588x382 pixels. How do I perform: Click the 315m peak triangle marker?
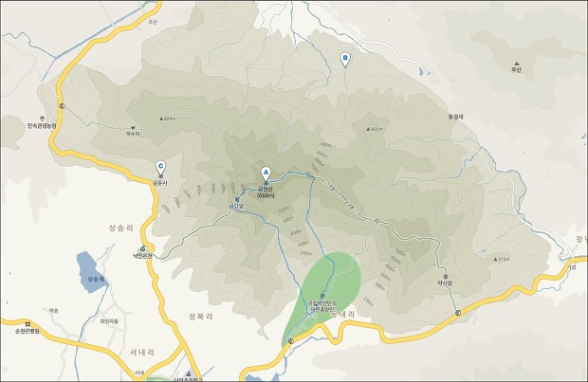[x=495, y=259]
